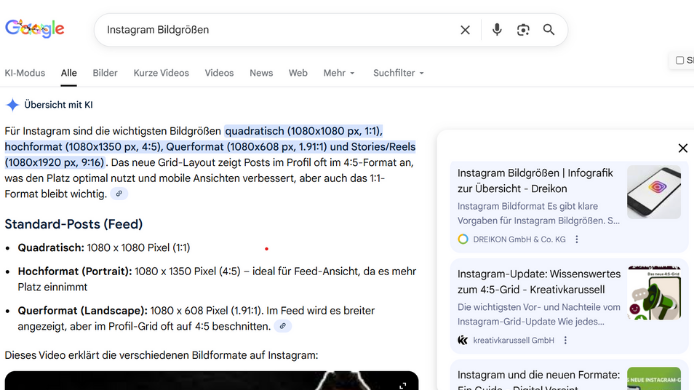This screenshot has height=390, width=694.
Task: Switch to KI-Modus tab
Action: coord(25,73)
